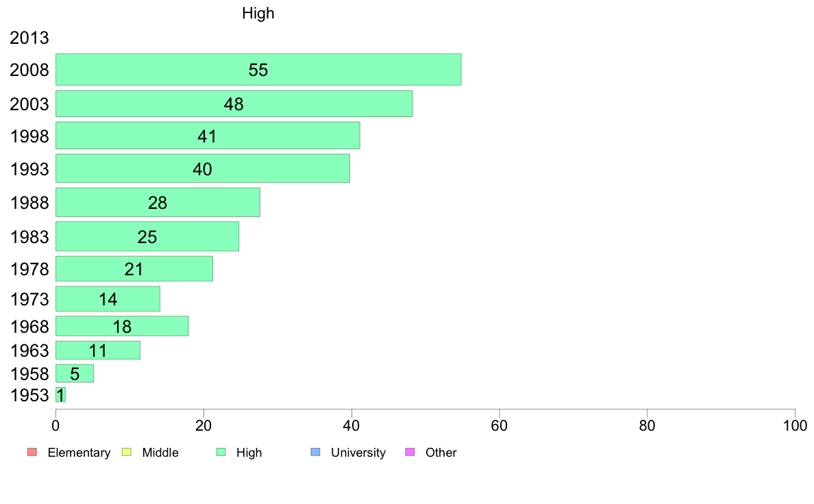Click the High chart title

[258, 13]
